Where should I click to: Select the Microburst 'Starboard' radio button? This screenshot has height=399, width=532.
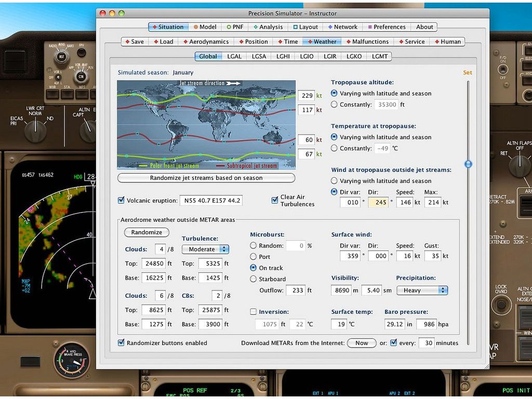pyautogui.click(x=253, y=279)
